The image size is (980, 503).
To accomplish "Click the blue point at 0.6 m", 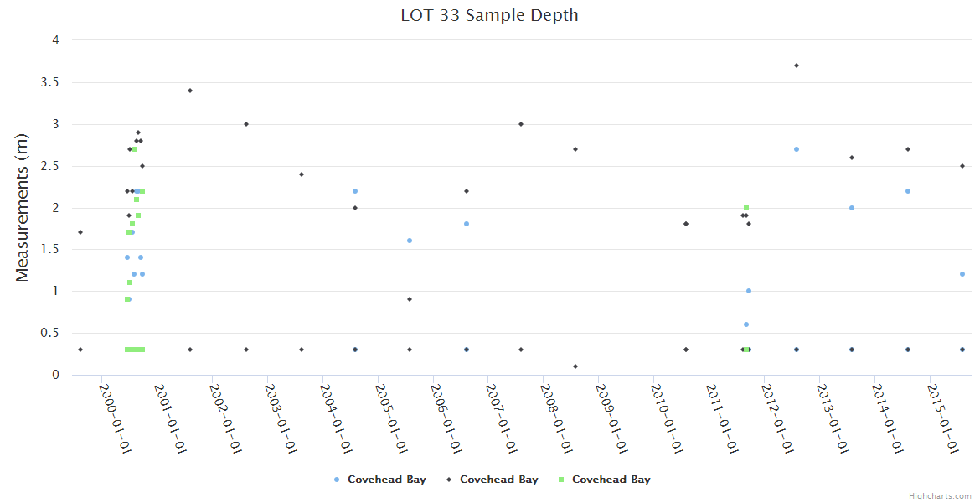I will point(746,324).
